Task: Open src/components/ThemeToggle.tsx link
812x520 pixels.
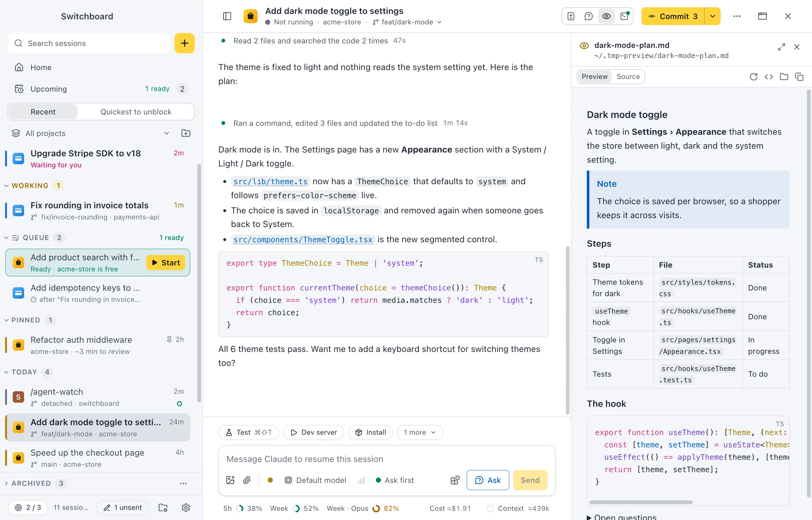Action: click(303, 240)
